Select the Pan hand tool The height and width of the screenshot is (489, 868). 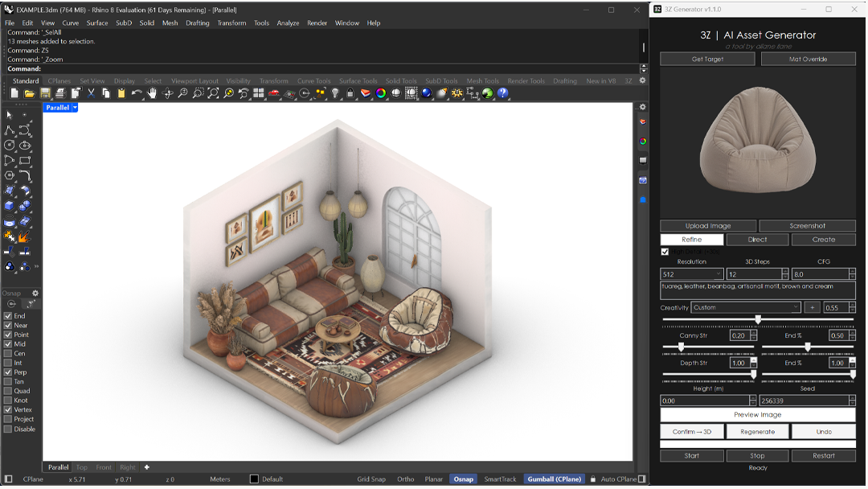[x=152, y=93]
